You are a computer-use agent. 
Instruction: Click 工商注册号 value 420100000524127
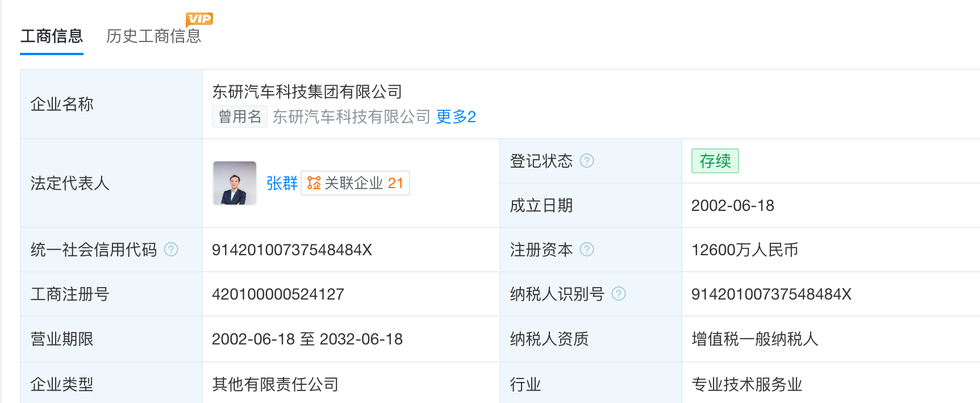[278, 294]
